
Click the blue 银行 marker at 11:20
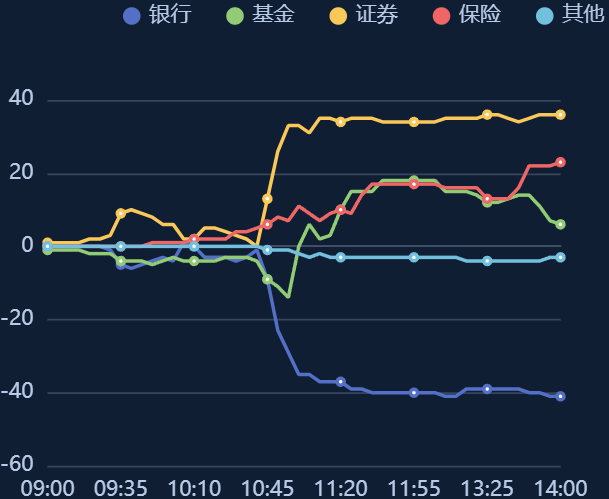pyautogui.click(x=341, y=382)
